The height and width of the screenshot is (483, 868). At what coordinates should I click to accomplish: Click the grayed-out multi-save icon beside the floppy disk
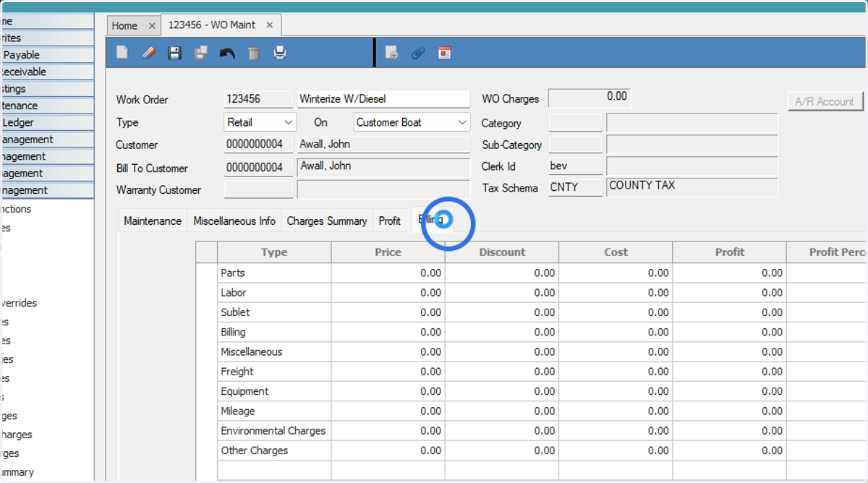[200, 53]
